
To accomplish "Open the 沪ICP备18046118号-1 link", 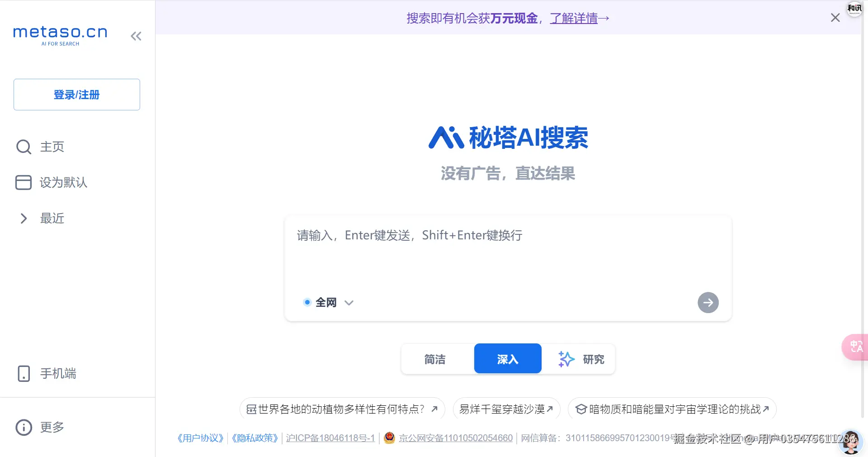I will pyautogui.click(x=330, y=438).
